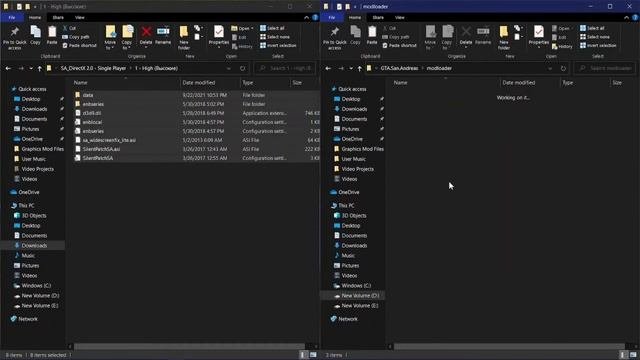The height and width of the screenshot is (360, 640).
Task: Click Invert selection in left window ribbon
Action: 278,45
